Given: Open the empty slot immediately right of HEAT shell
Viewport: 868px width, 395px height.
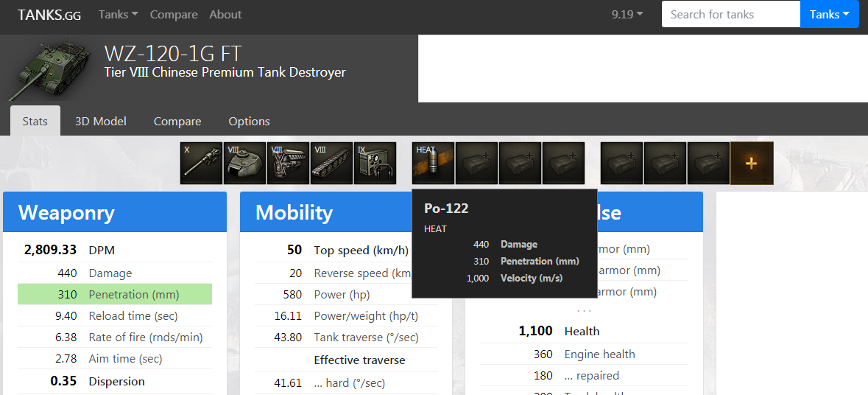Looking at the screenshot, I should [x=476, y=163].
